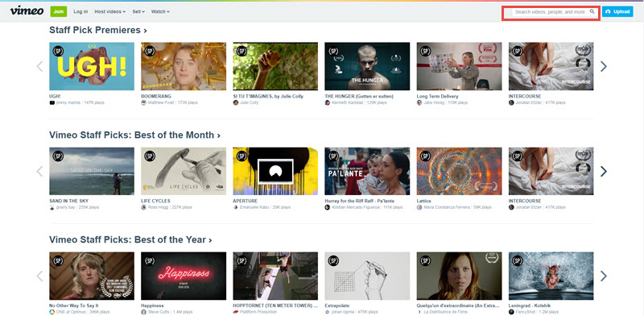The image size is (644, 316).
Task: Open INTERCOURSE thumbnail in Staff Pick Premieres
Action: (551, 66)
